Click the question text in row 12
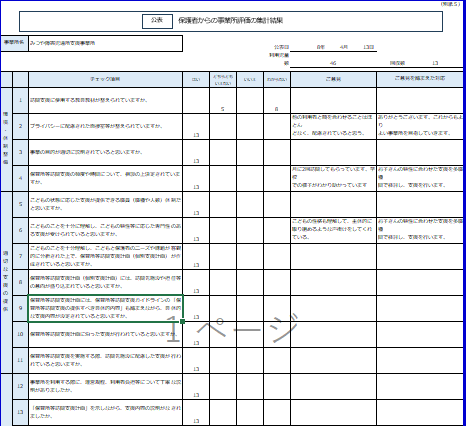Image resolution: width=466 pixels, height=426 pixels. coord(105,386)
